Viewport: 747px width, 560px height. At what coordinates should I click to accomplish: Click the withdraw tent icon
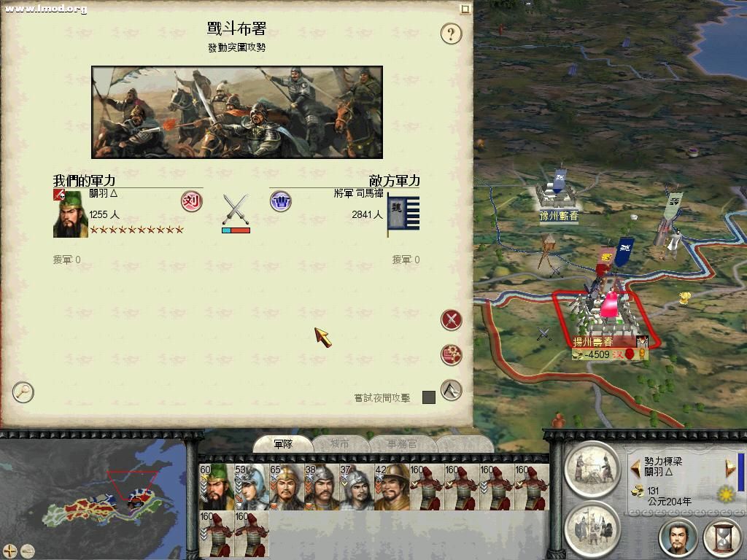click(451, 390)
